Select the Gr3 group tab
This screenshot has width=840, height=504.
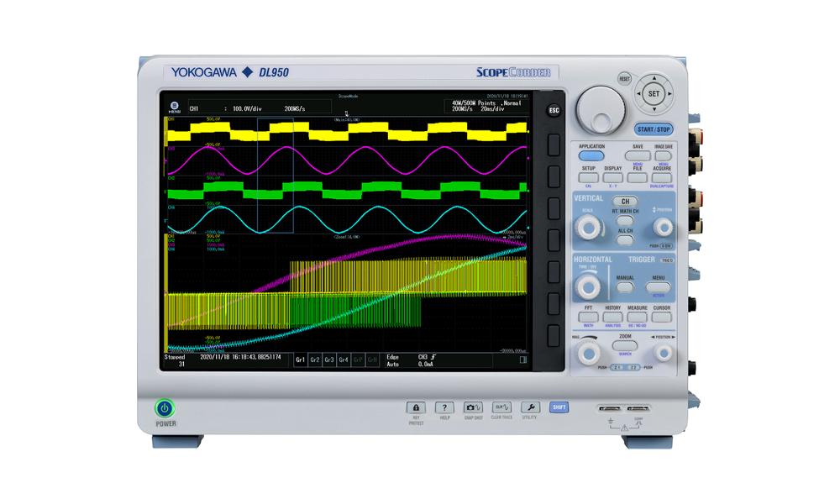pos(329,360)
